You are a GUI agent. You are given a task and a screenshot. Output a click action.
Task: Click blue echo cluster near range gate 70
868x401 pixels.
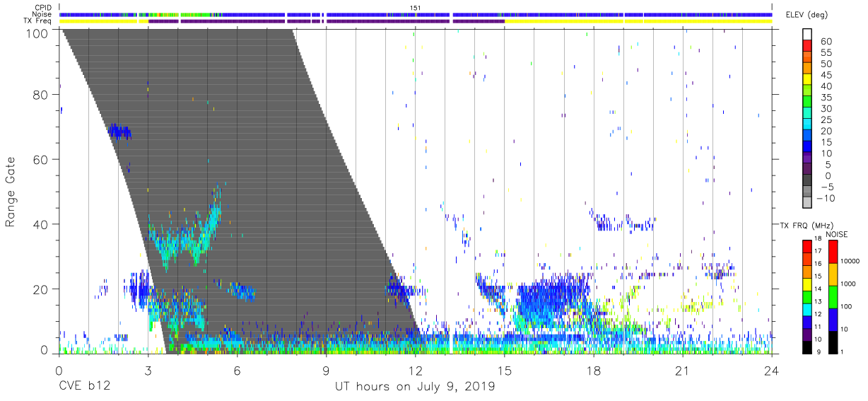119,132
